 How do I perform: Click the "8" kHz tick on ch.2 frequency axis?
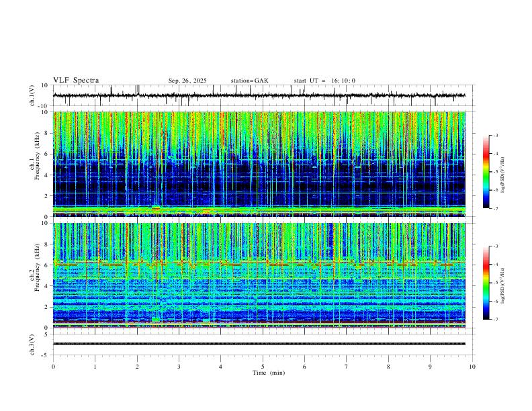point(47,244)
